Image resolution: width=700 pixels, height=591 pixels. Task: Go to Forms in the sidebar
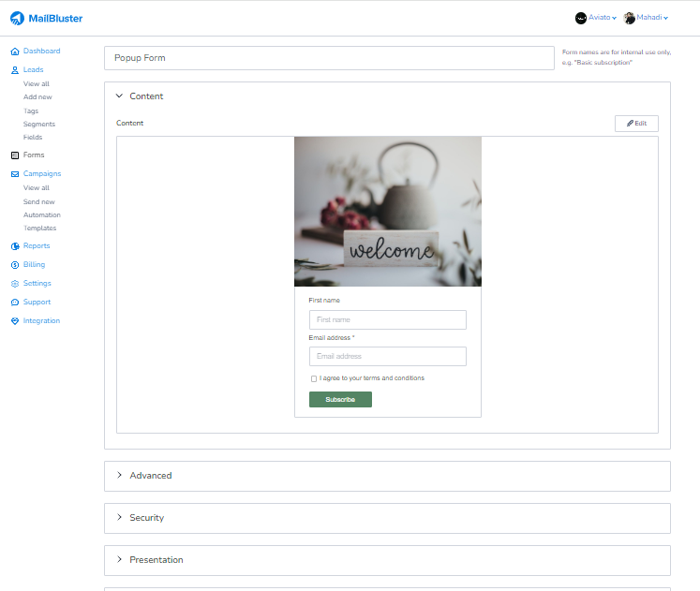(x=34, y=155)
